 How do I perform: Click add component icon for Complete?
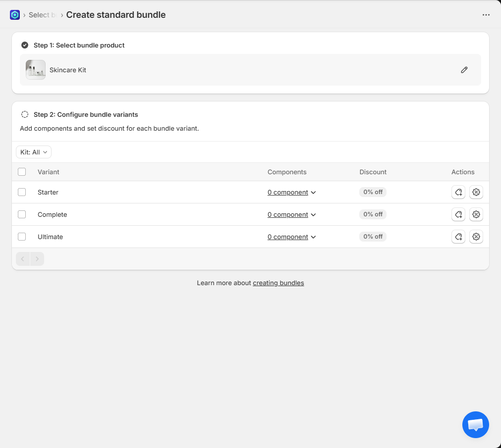coord(458,214)
